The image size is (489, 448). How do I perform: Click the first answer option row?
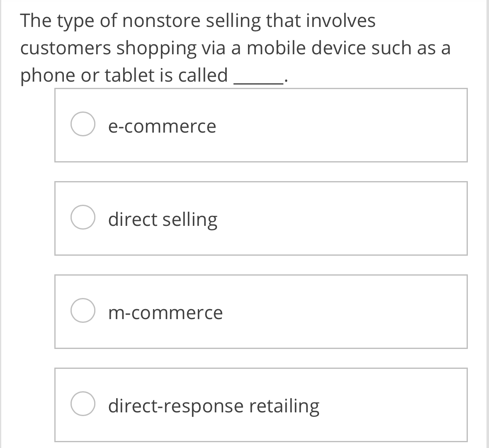point(261,124)
